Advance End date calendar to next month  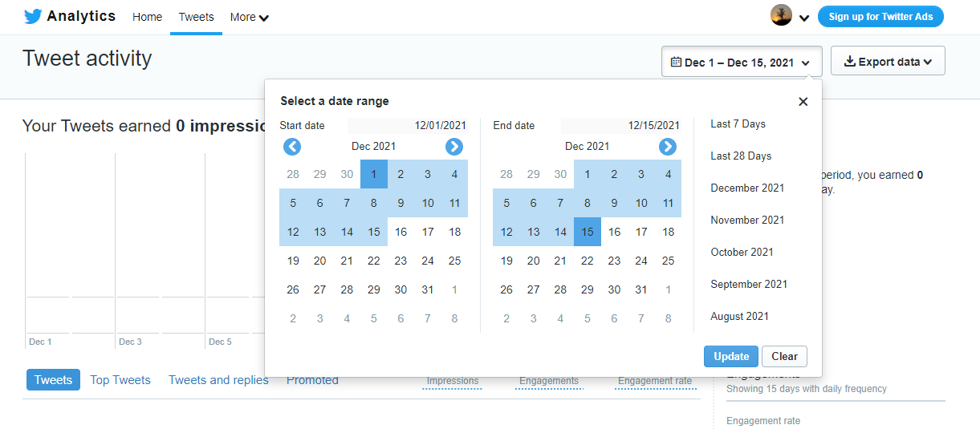coord(668,147)
